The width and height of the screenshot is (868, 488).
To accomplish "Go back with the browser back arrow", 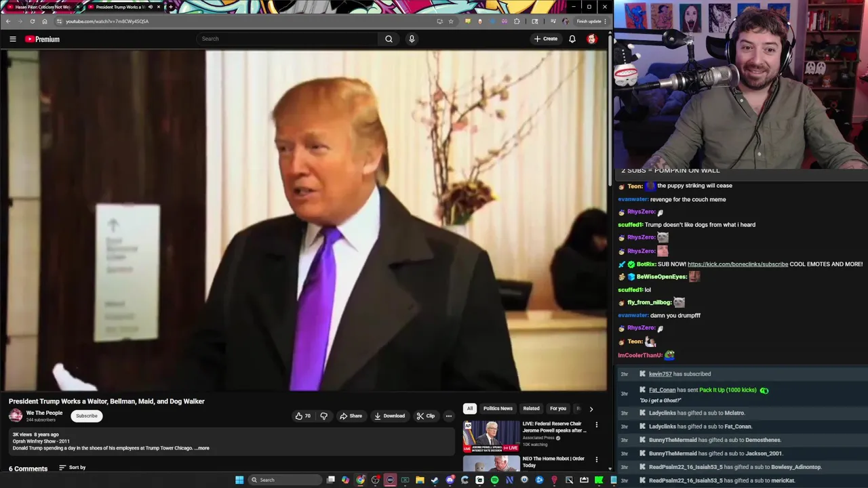I will [x=8, y=21].
